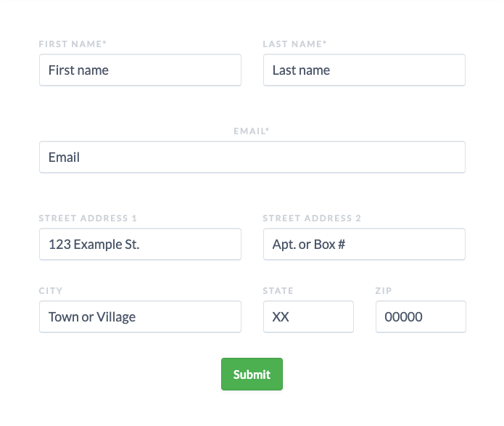504x426 pixels.
Task: Click the 123 Example St. address field
Action: pos(140,245)
